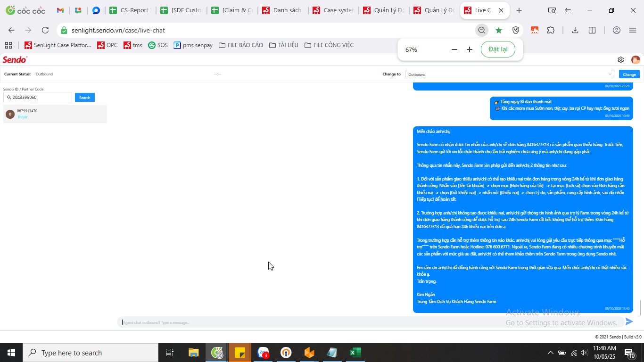Click the Type here to search box
Image resolution: width=644 pixels, height=362 pixels.
[x=91, y=353]
